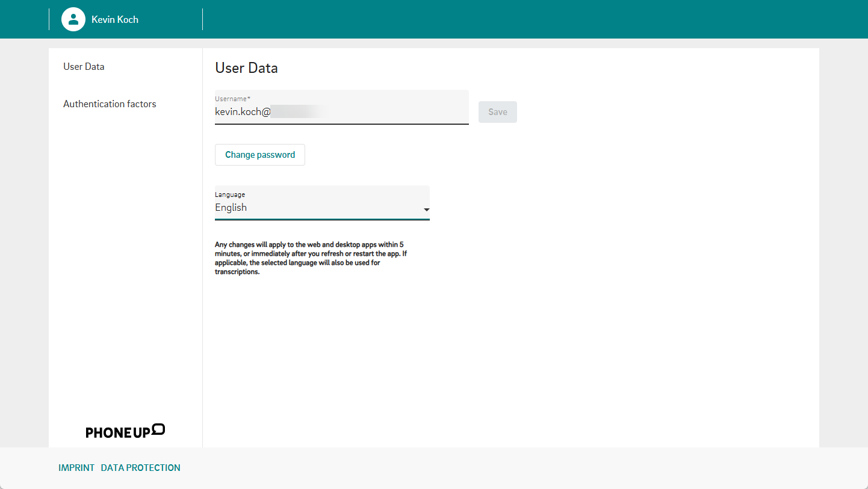Click the Username* field label

click(x=232, y=98)
